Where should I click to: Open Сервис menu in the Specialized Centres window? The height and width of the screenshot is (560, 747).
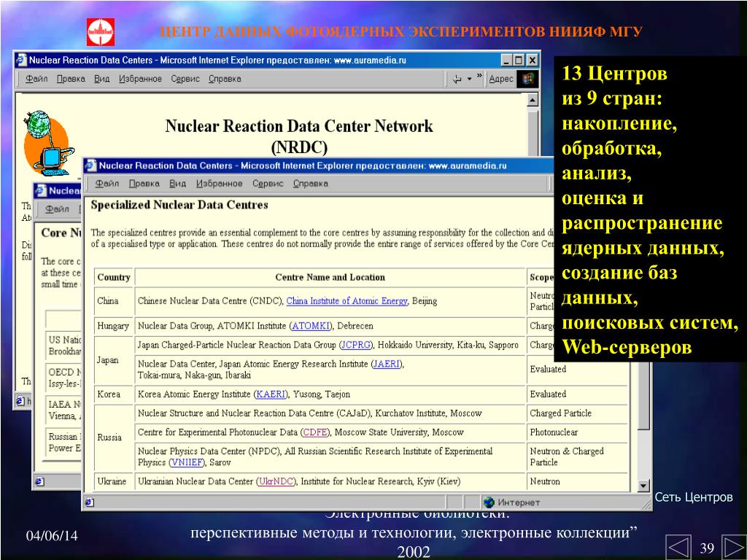coord(268,184)
